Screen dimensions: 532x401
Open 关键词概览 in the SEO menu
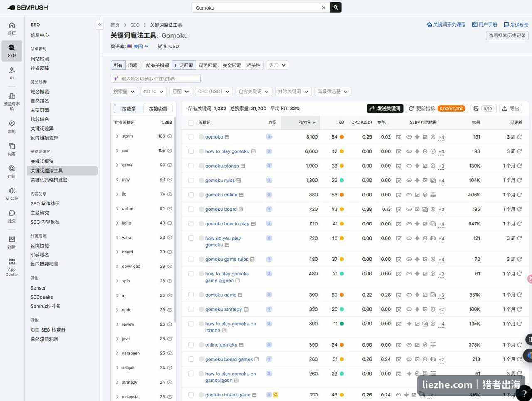[42, 161]
